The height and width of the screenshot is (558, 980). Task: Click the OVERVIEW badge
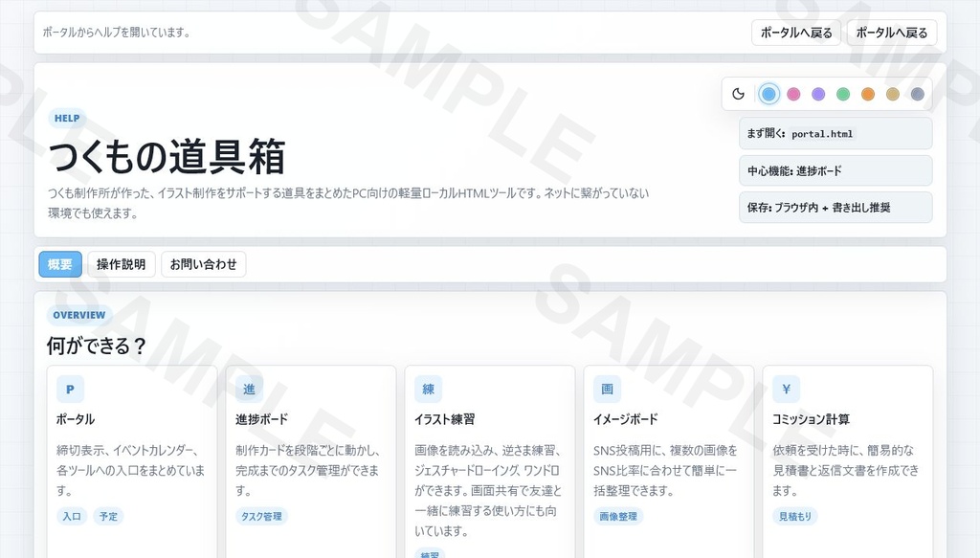[x=78, y=315]
